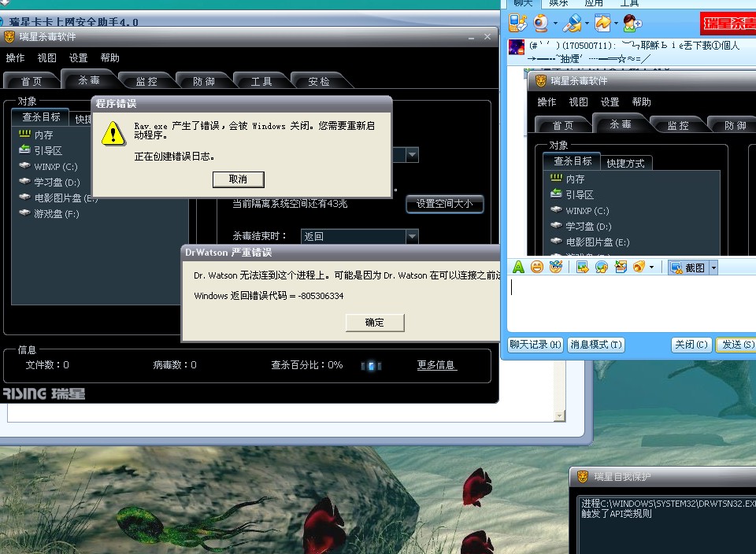Open the 杀毒结束时 dropdown showing 返回
The width and height of the screenshot is (756, 554).
359,237
